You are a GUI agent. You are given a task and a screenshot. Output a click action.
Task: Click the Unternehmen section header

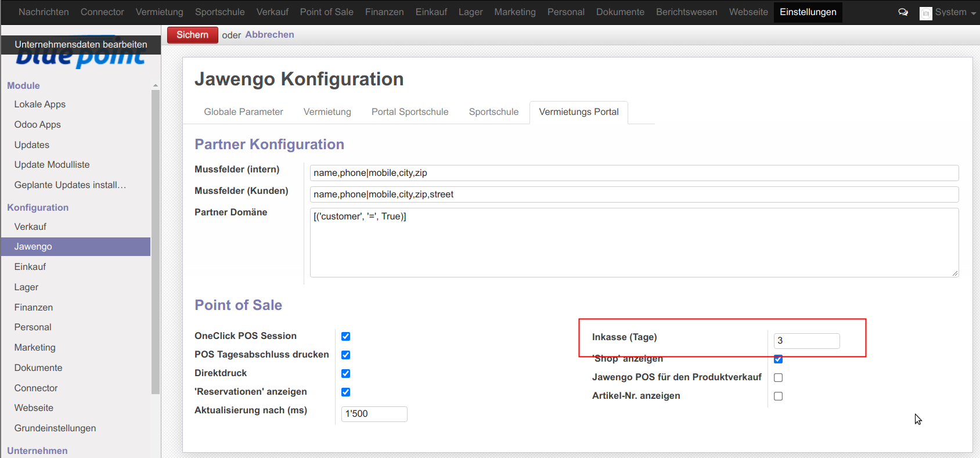37,451
